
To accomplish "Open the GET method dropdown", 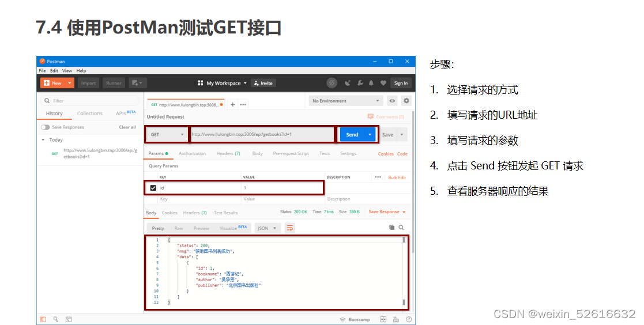I will click(x=167, y=135).
